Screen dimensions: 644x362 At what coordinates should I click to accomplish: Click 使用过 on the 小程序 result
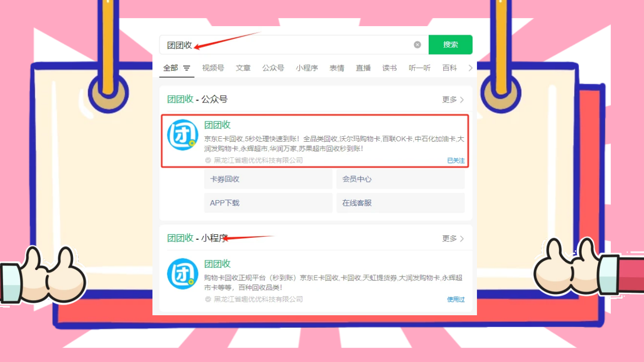click(456, 299)
